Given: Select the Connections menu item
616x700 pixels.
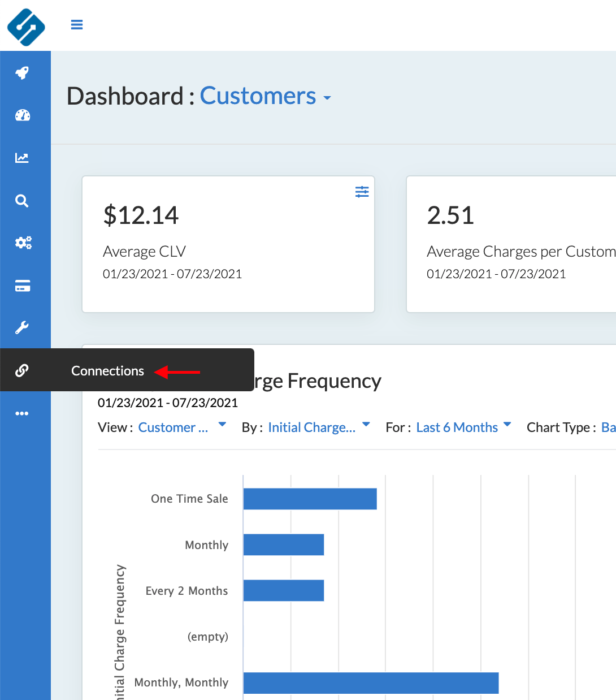Looking at the screenshot, I should coord(107,371).
